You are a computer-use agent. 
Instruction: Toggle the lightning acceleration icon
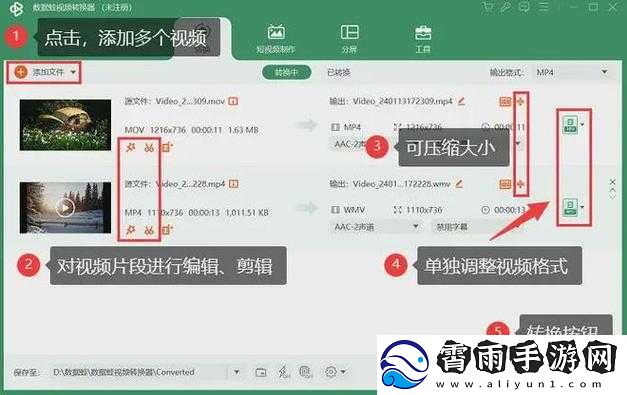pyautogui.click(x=284, y=372)
